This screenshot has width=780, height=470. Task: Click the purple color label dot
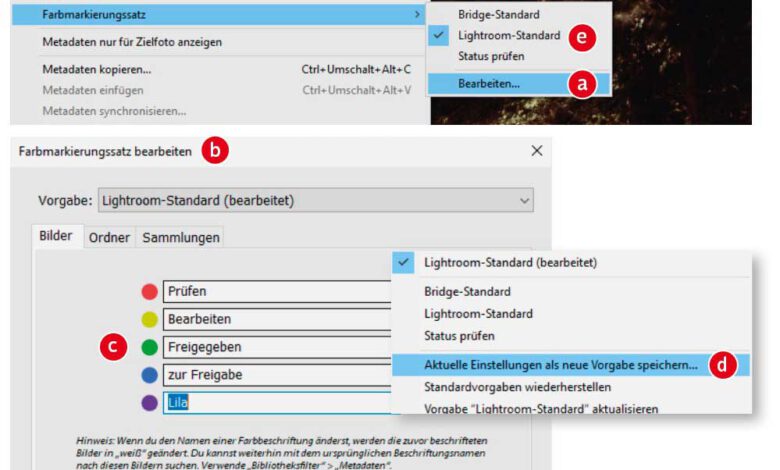coord(149,402)
